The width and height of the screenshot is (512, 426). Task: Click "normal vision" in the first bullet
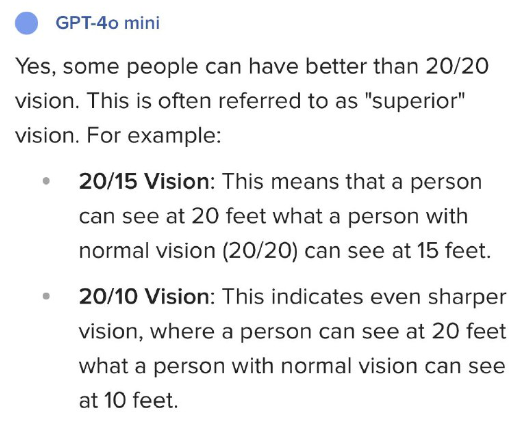(147, 251)
